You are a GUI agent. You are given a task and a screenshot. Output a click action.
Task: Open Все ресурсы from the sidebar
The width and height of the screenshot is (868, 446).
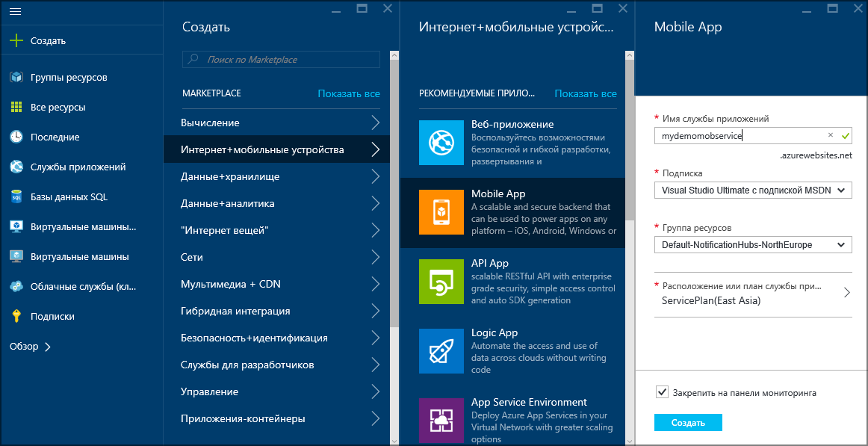(52, 107)
